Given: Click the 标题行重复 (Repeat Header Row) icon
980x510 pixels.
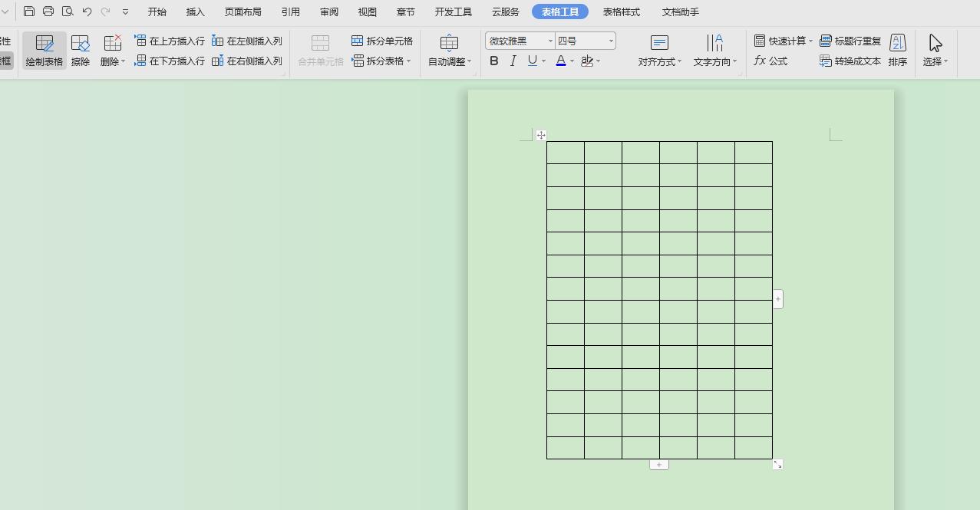Looking at the screenshot, I should tap(852, 40).
